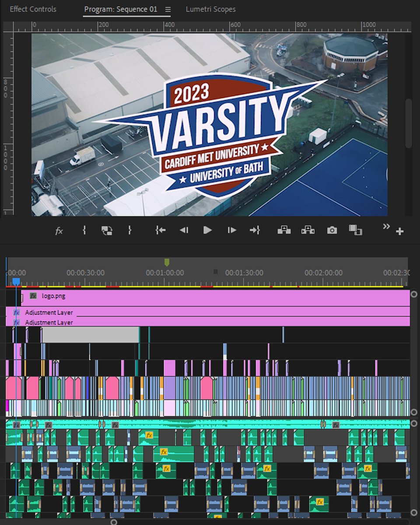Step forward one frame

click(x=232, y=230)
